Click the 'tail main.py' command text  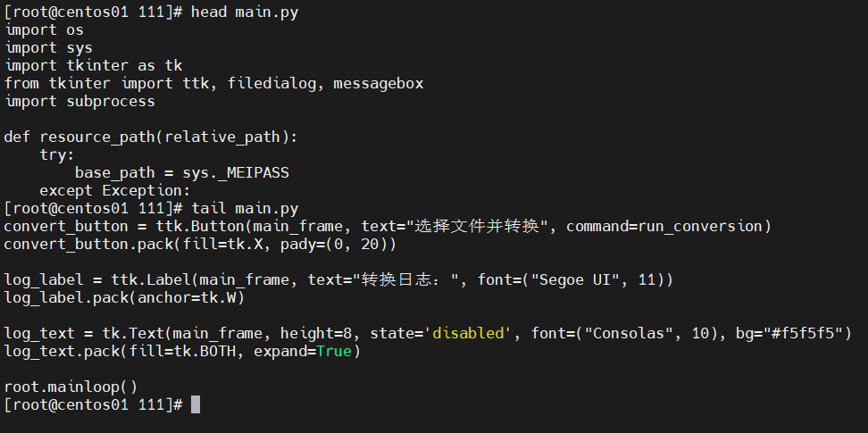click(x=245, y=209)
